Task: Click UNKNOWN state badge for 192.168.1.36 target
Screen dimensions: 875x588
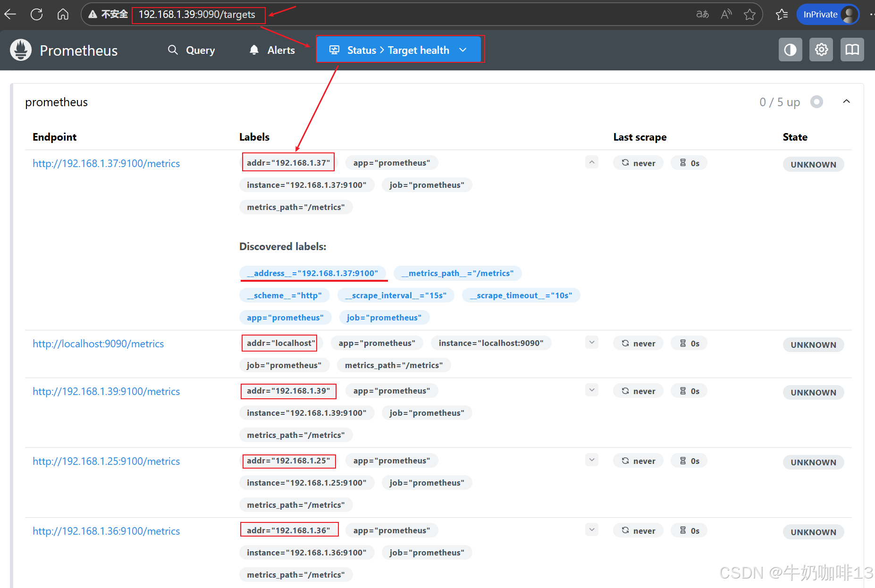Action: coord(813,532)
